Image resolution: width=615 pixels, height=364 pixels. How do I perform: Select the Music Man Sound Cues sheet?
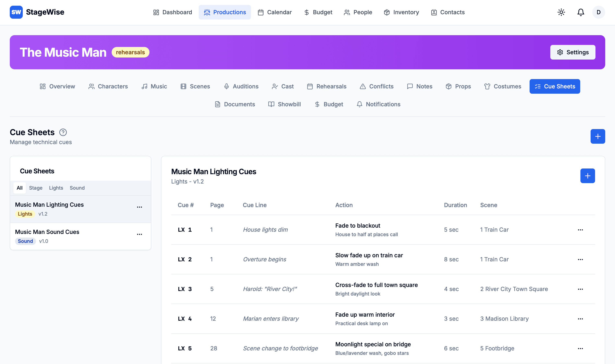click(47, 232)
